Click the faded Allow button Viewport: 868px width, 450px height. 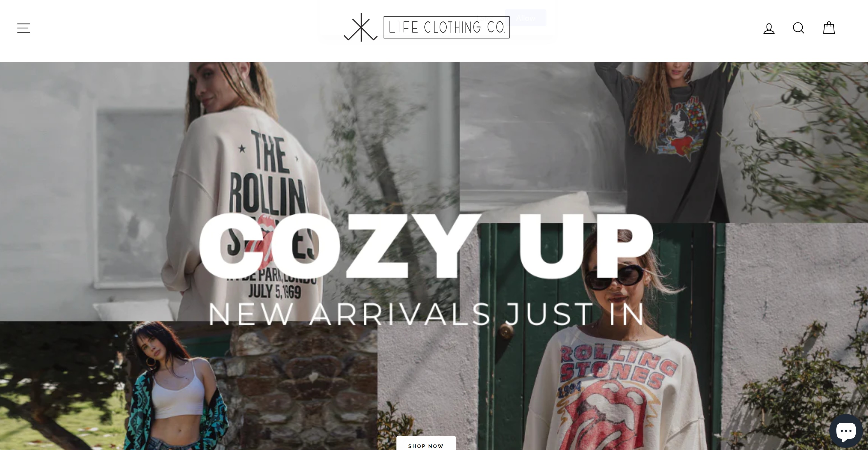525,18
